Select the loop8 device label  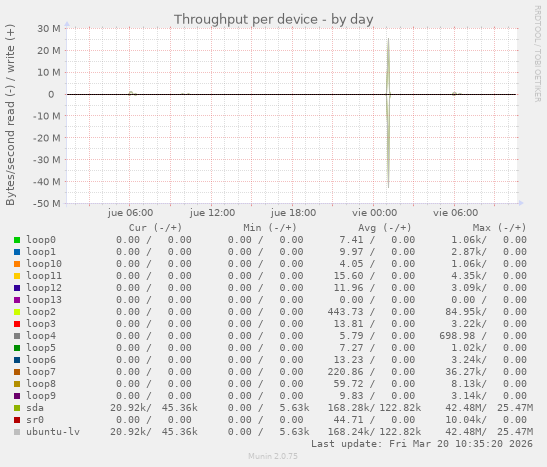[x=41, y=384]
